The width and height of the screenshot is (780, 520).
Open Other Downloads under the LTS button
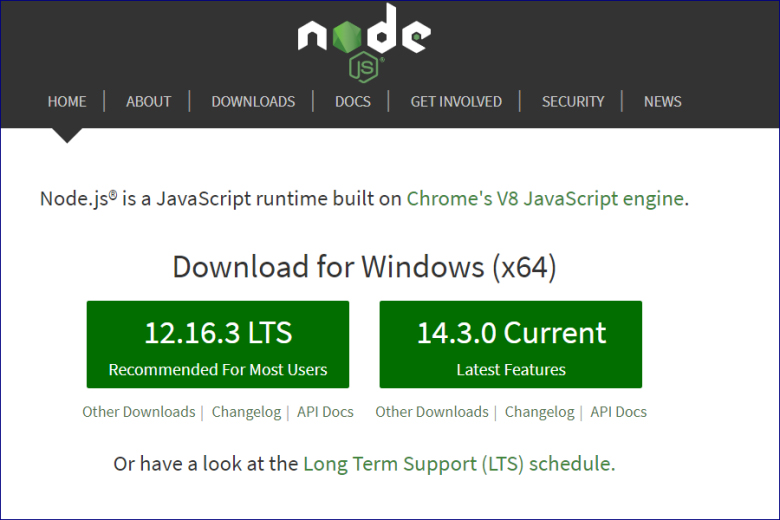139,412
